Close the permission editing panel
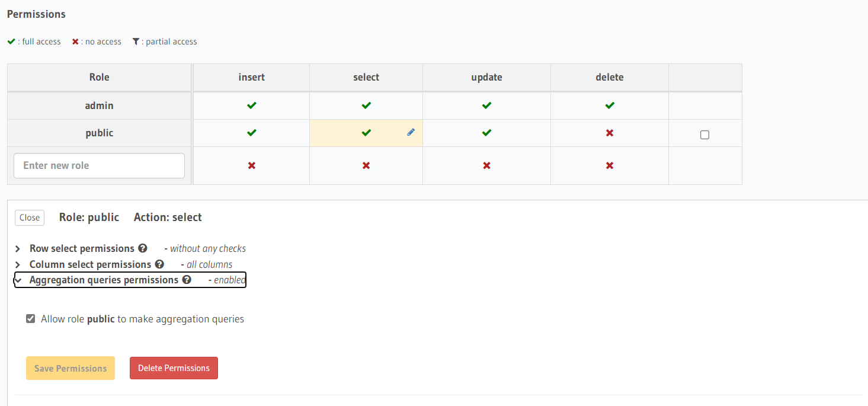The height and width of the screenshot is (406, 868). pyautogui.click(x=30, y=218)
